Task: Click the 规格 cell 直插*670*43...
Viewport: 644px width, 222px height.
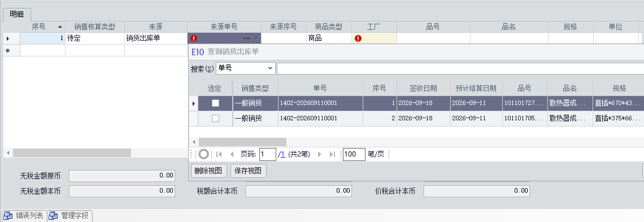Action: click(x=618, y=103)
